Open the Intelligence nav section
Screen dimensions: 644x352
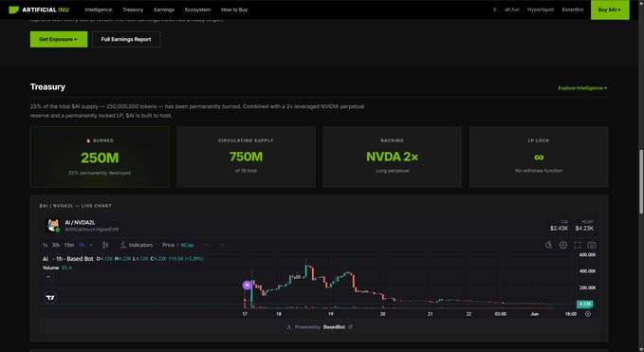pyautogui.click(x=98, y=9)
